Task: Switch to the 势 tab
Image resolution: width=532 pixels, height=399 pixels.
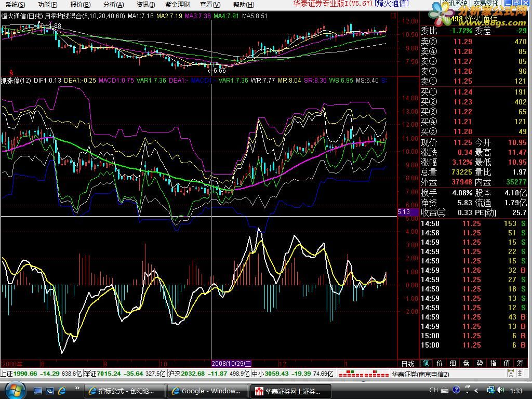Action: 480,363
